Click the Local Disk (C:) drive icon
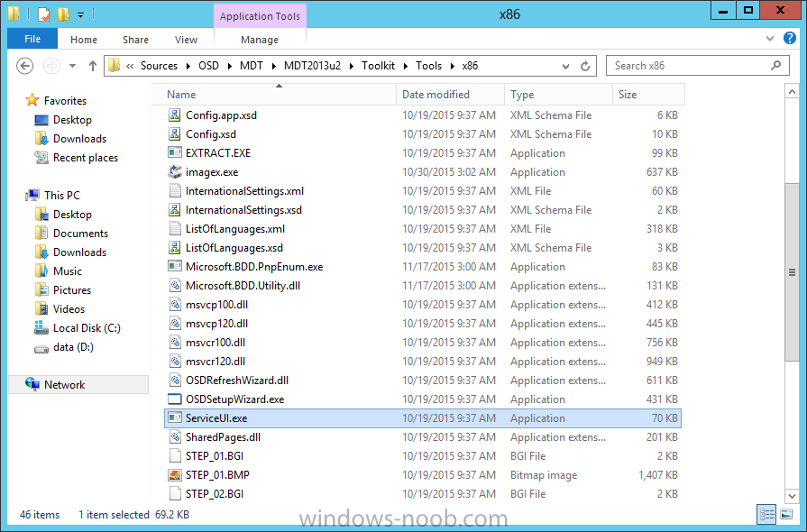807x532 pixels. pyautogui.click(x=41, y=327)
